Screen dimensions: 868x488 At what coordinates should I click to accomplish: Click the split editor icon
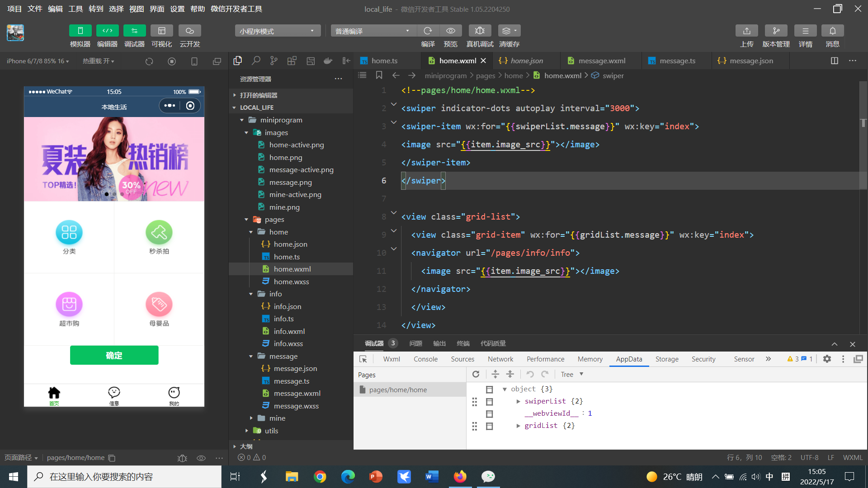coord(835,61)
